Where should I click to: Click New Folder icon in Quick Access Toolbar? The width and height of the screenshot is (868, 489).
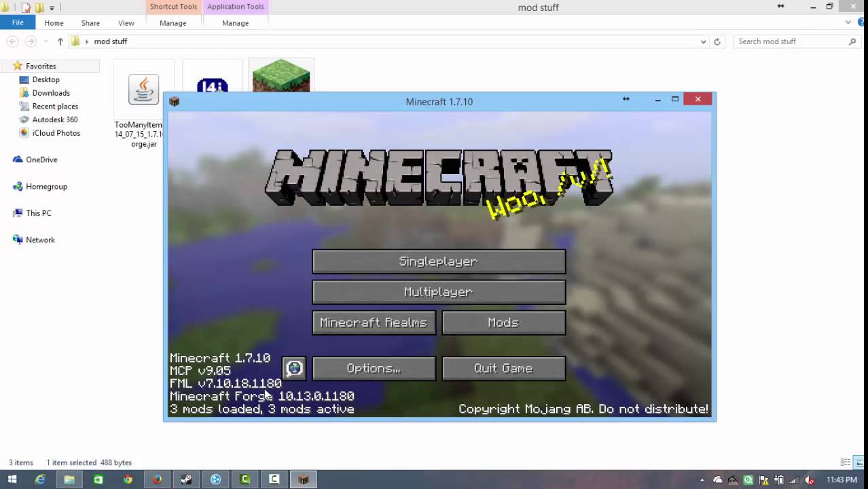(x=39, y=7)
